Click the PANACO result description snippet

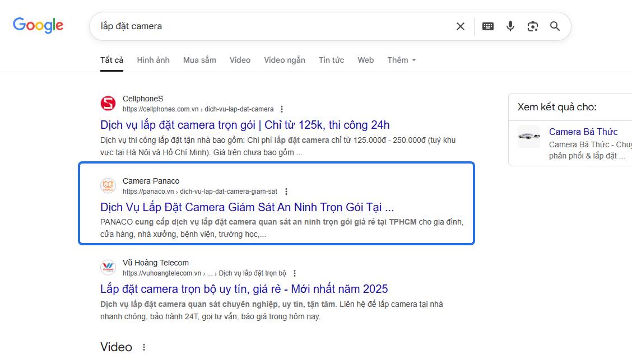[x=282, y=228]
